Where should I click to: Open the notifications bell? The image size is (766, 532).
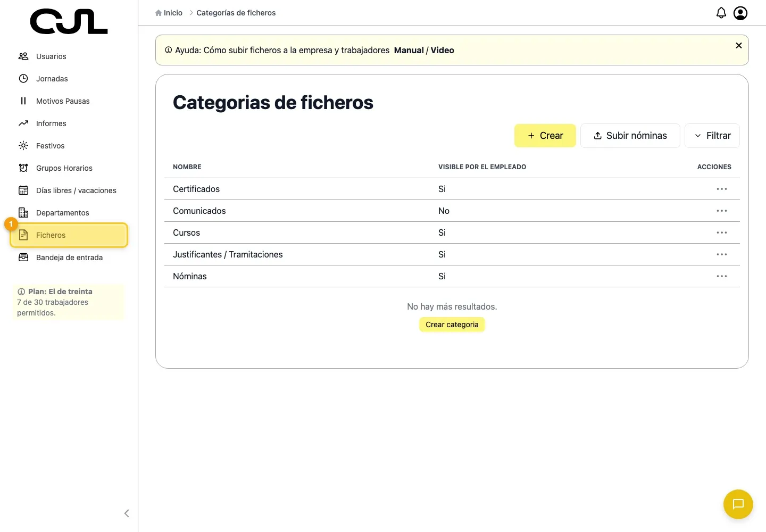pos(721,13)
